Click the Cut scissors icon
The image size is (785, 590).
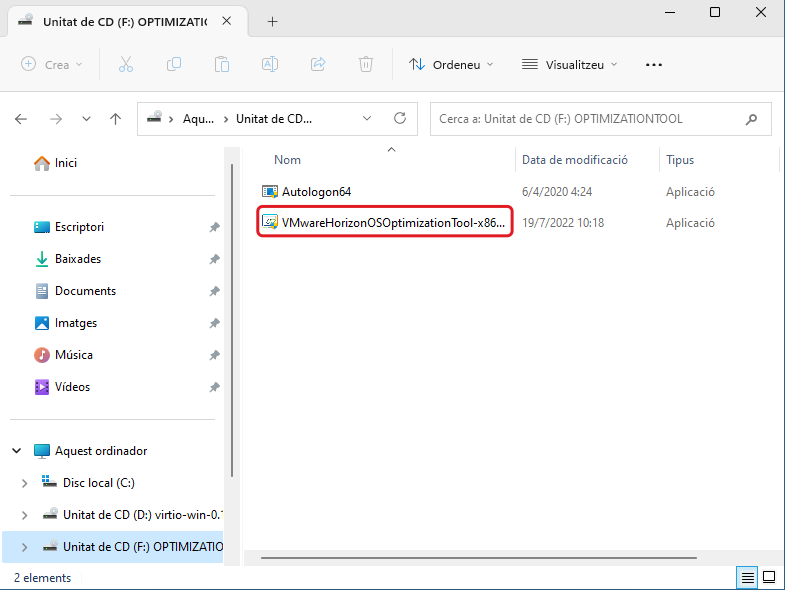[125, 64]
